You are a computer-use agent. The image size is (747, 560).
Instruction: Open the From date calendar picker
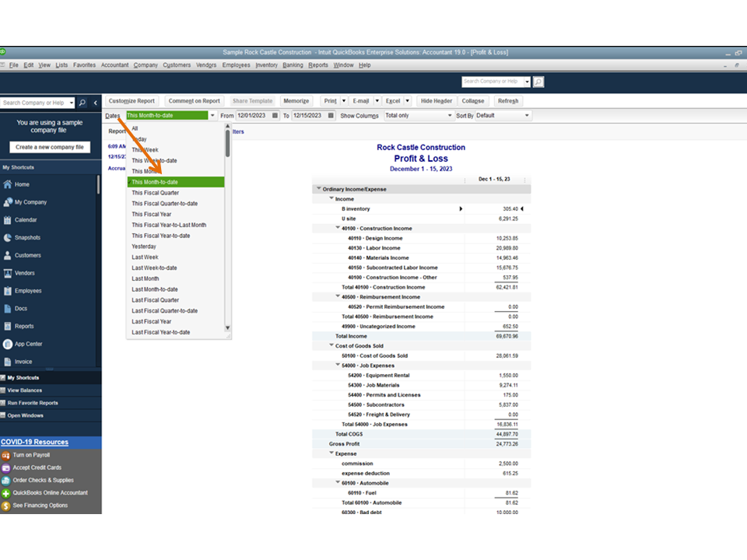pos(275,116)
